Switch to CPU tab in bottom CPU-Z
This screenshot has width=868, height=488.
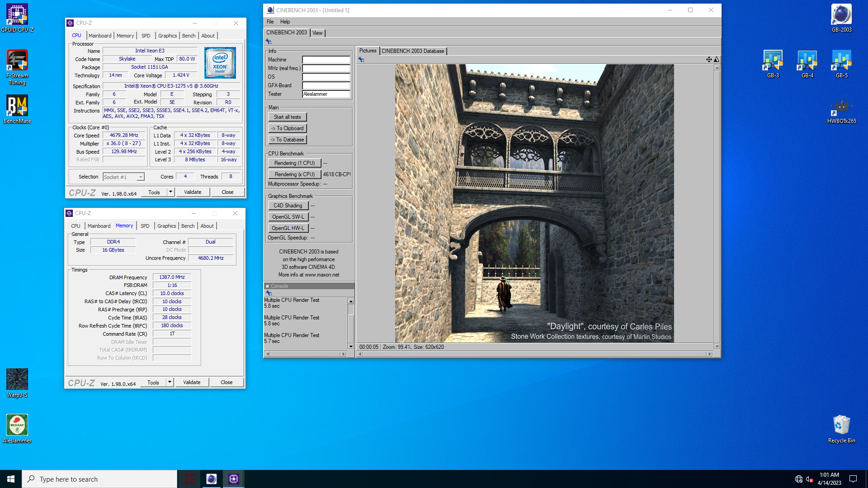[75, 226]
